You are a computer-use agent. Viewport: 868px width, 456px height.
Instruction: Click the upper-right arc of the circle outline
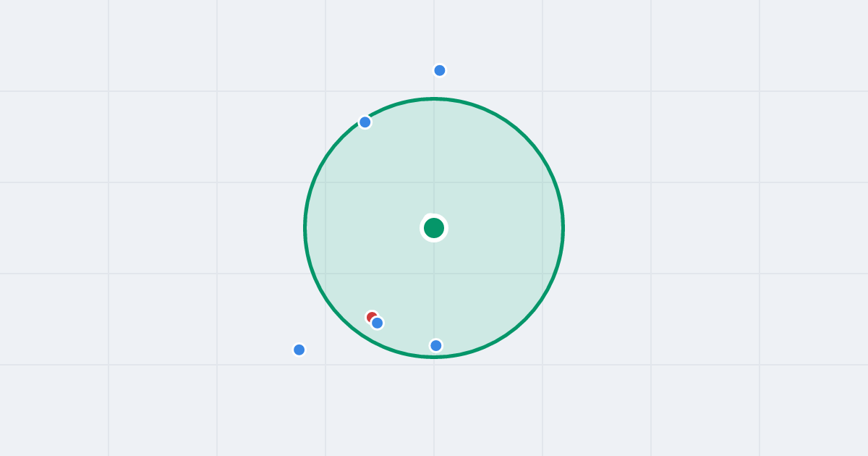pyautogui.click(x=525, y=137)
